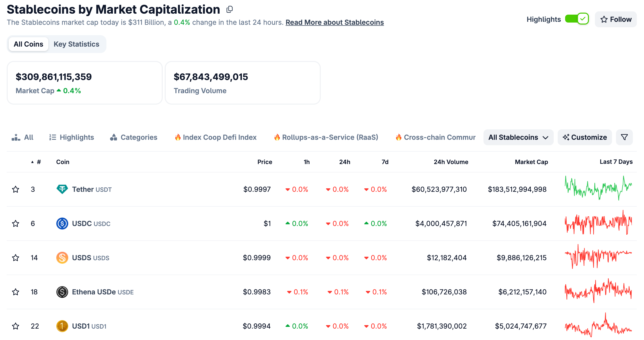Screen dimensions: 644x340
Task: Star USDC to add to watchlist
Action: (16, 223)
